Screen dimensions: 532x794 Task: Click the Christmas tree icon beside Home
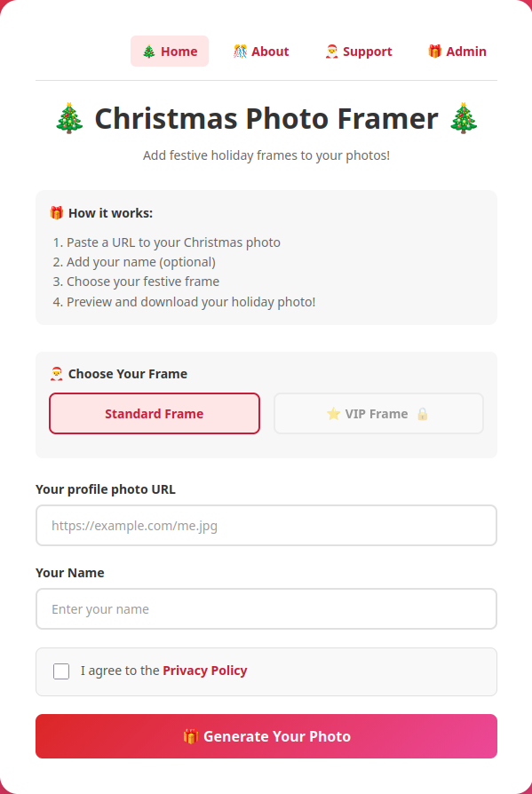[149, 52]
